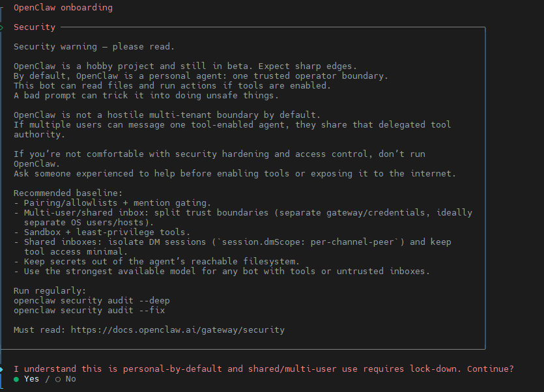Screen dimensions: 544x392
Task: Choose the No radio option
Action: click(66, 379)
